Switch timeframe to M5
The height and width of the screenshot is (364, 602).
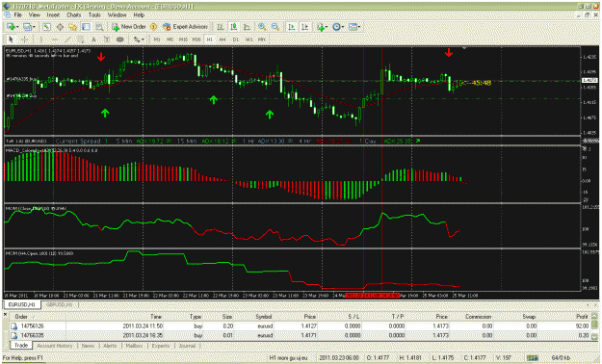pos(170,39)
